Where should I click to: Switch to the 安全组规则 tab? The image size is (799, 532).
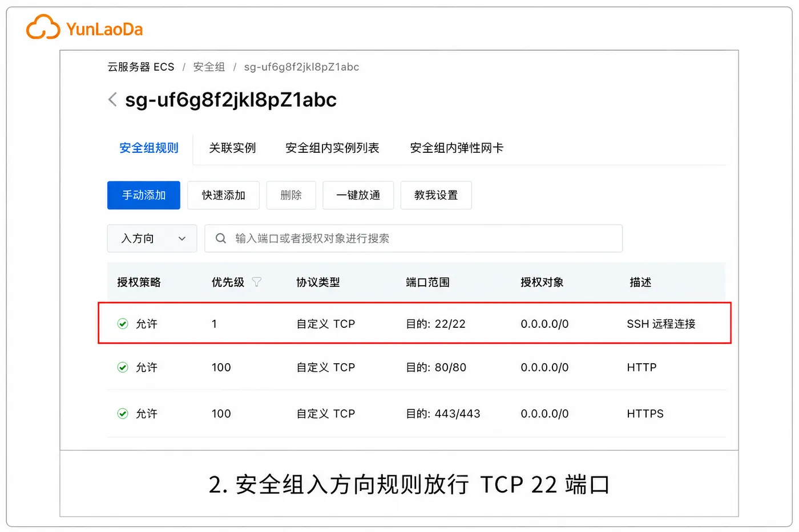click(149, 148)
